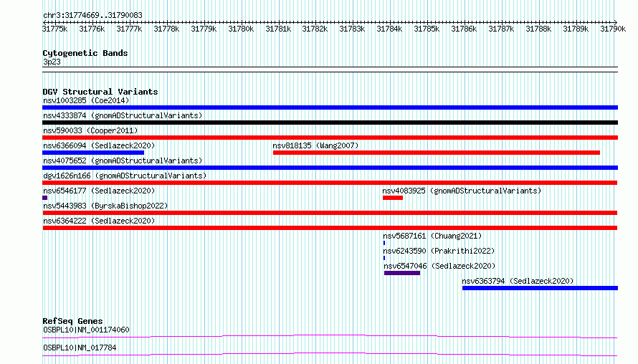This screenshot has height=364, width=638.
Task: Click the DGV Structural Variants track title
Action: (100, 92)
